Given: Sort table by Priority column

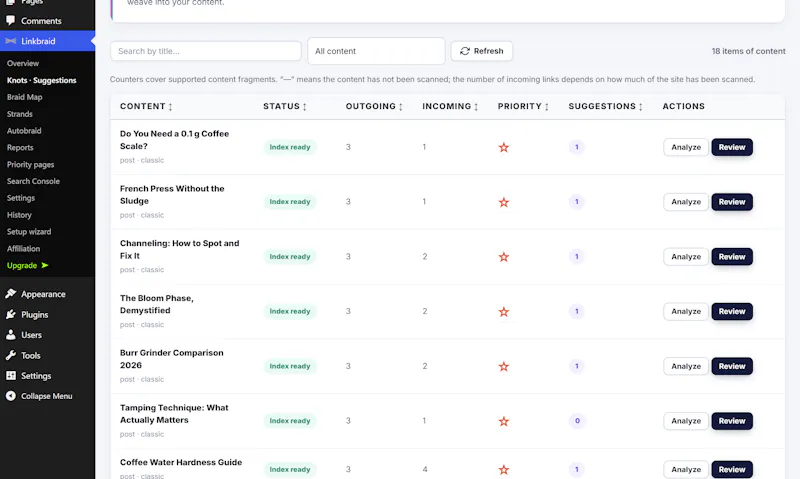Looking at the screenshot, I should click(523, 106).
